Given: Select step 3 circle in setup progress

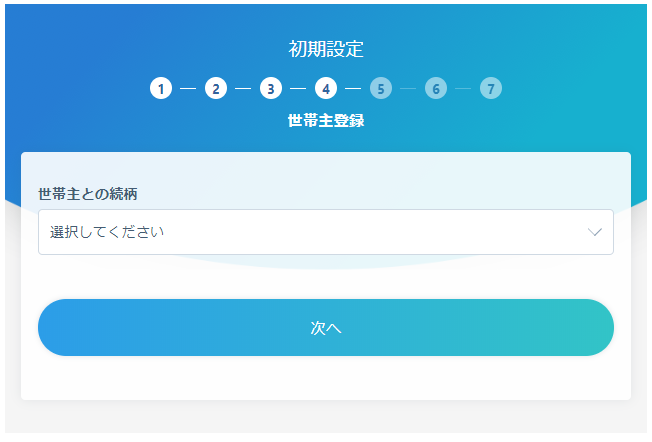Looking at the screenshot, I should coord(271,88).
